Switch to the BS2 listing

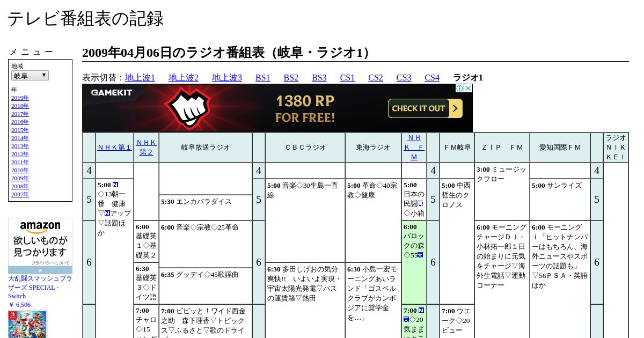[x=291, y=78]
